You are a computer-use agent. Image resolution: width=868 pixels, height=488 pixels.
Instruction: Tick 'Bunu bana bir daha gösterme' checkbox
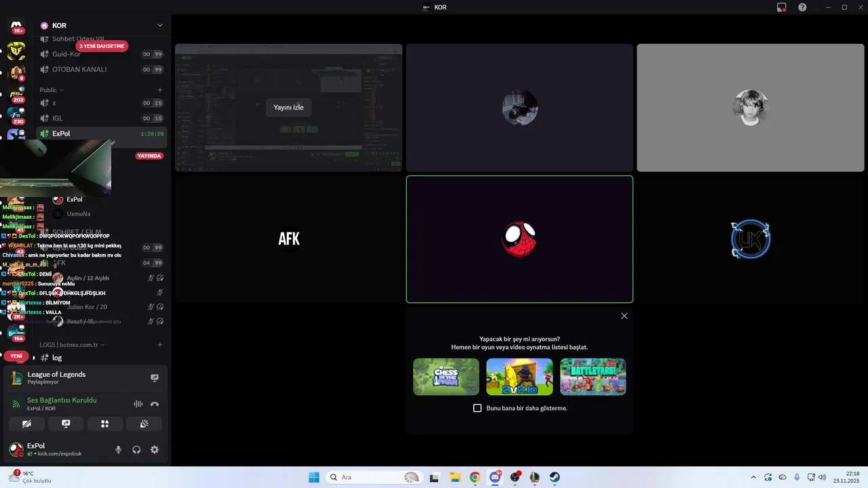(477, 408)
